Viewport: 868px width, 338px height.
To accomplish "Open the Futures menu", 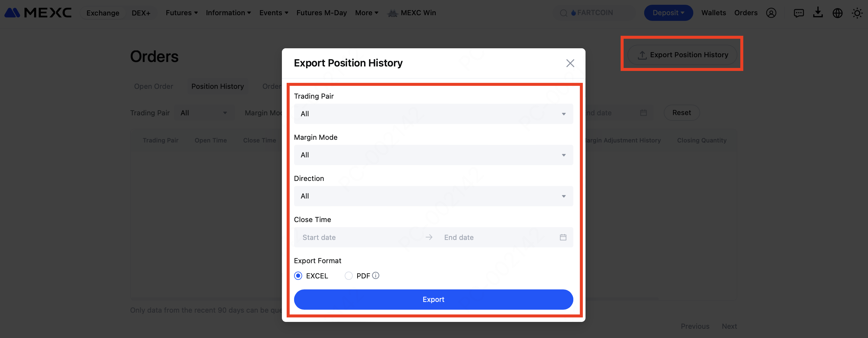I will coord(181,13).
